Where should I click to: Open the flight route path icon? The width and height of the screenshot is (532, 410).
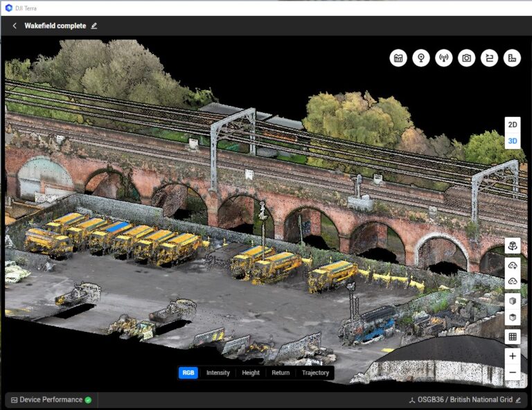(489, 58)
